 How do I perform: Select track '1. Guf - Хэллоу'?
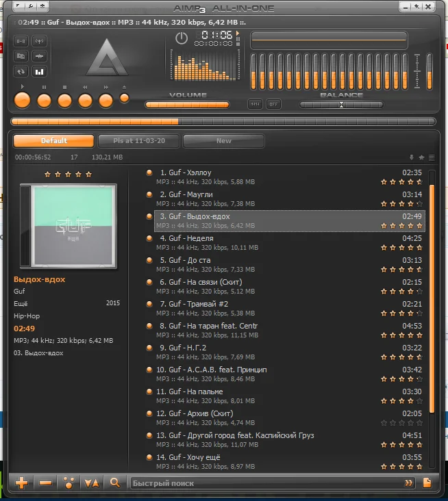(289, 177)
